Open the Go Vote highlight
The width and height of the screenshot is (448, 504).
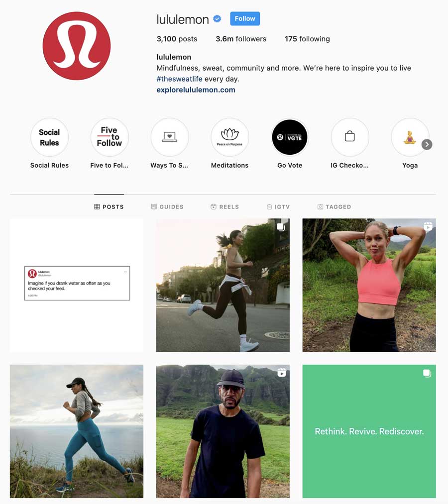point(290,137)
